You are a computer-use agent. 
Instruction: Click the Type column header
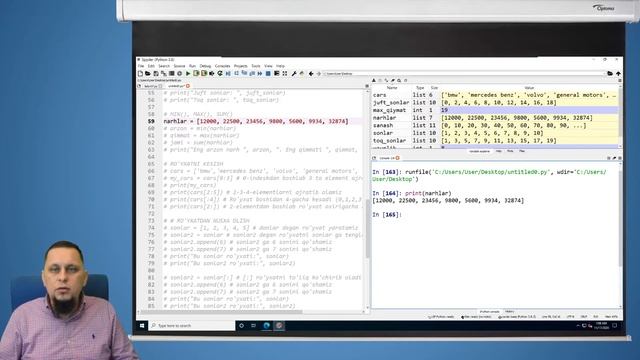click(420, 88)
